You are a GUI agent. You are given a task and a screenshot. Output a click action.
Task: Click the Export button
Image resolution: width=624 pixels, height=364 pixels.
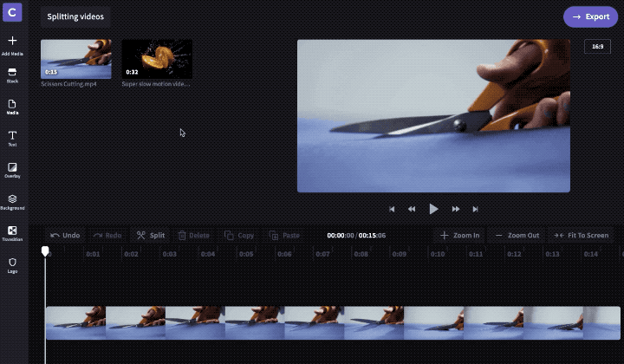(x=590, y=16)
